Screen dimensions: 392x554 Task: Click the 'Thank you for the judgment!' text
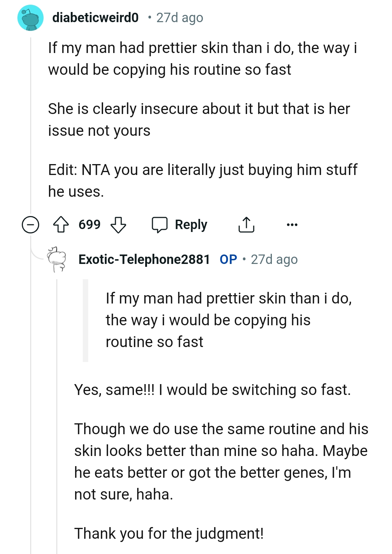coord(169,533)
